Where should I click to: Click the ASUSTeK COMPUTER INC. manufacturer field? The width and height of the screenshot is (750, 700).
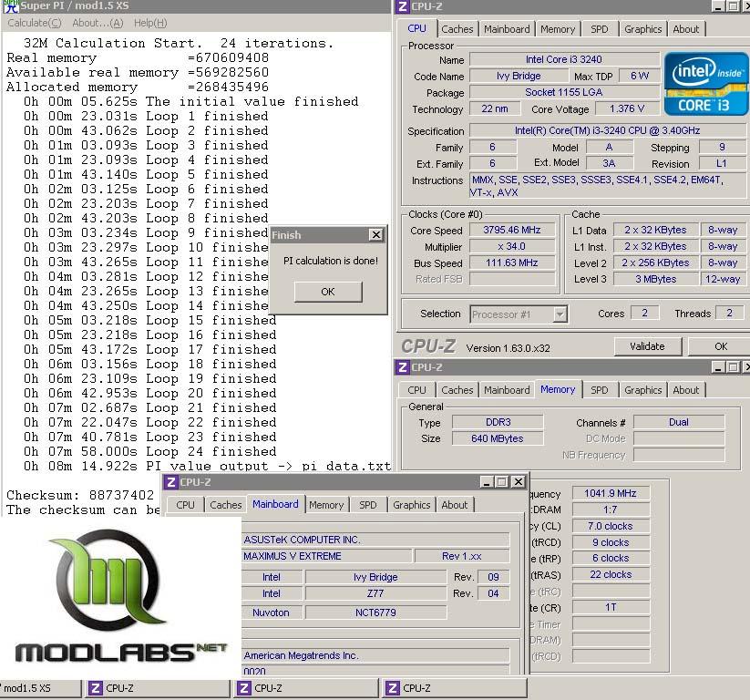(x=375, y=540)
